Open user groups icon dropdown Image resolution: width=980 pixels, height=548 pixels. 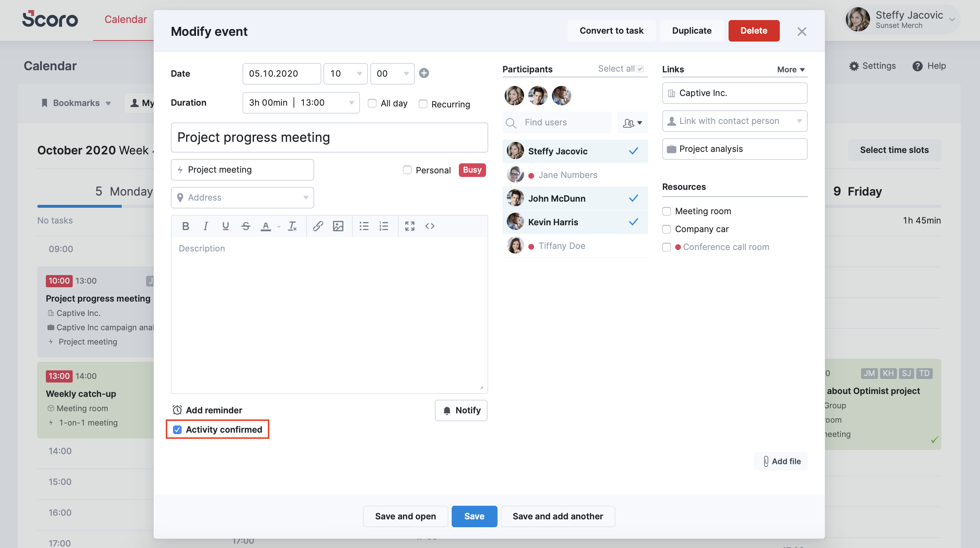click(632, 123)
